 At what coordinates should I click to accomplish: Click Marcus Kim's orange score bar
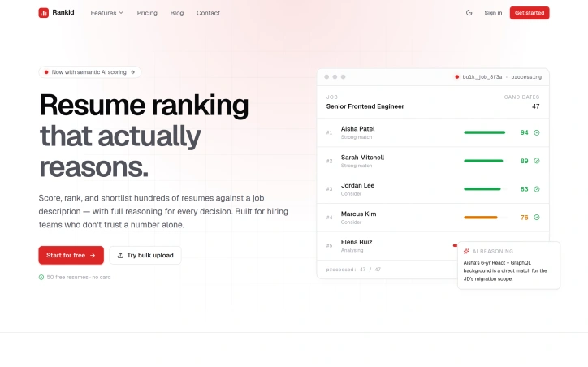[481, 218]
